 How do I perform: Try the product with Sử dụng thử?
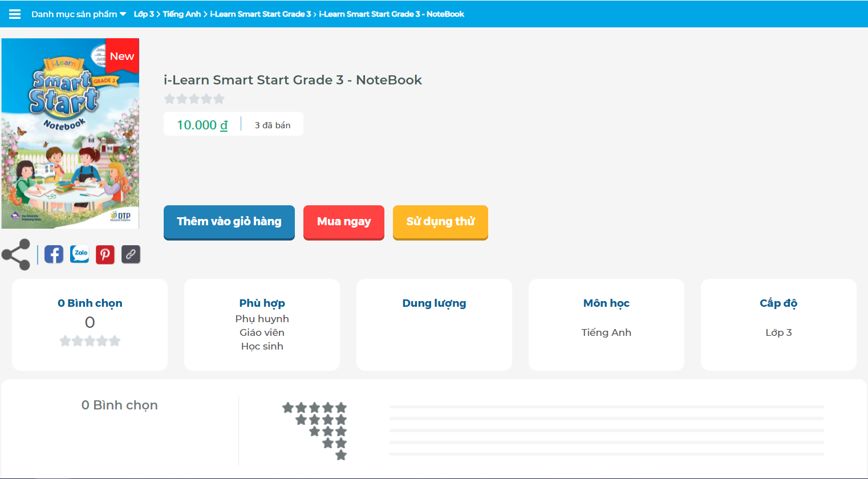(440, 222)
